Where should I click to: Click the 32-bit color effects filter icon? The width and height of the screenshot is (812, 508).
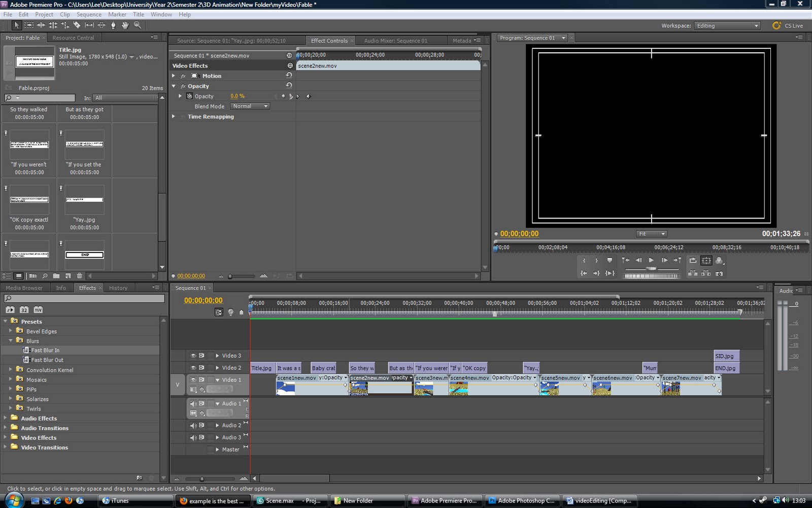[x=24, y=310]
